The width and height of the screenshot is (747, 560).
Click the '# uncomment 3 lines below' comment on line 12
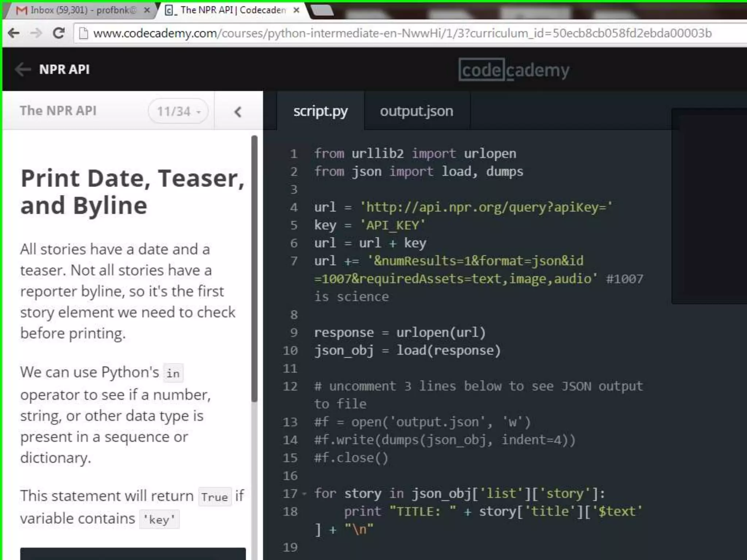pos(479,395)
